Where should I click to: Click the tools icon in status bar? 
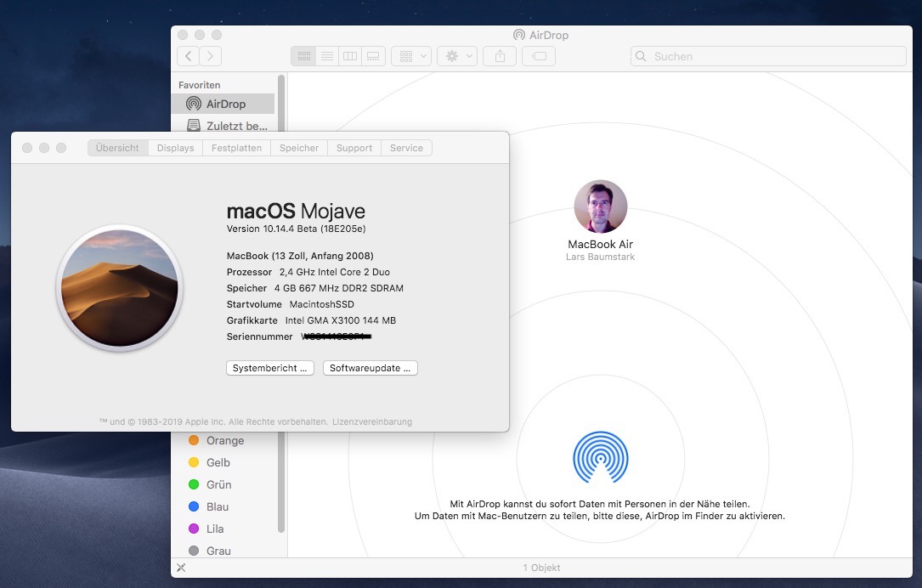[x=181, y=568]
